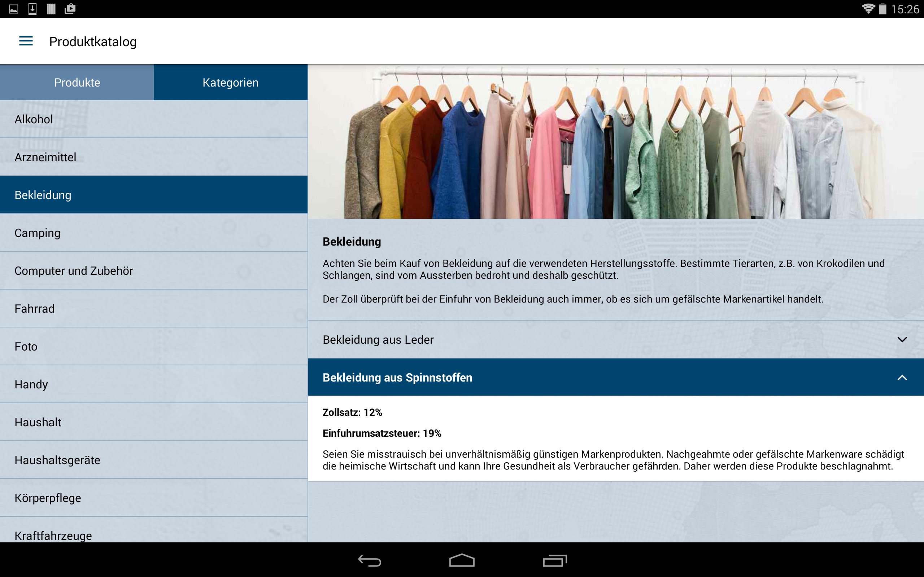Tap the Android back button
Image resolution: width=924 pixels, height=577 pixels.
[x=369, y=560]
